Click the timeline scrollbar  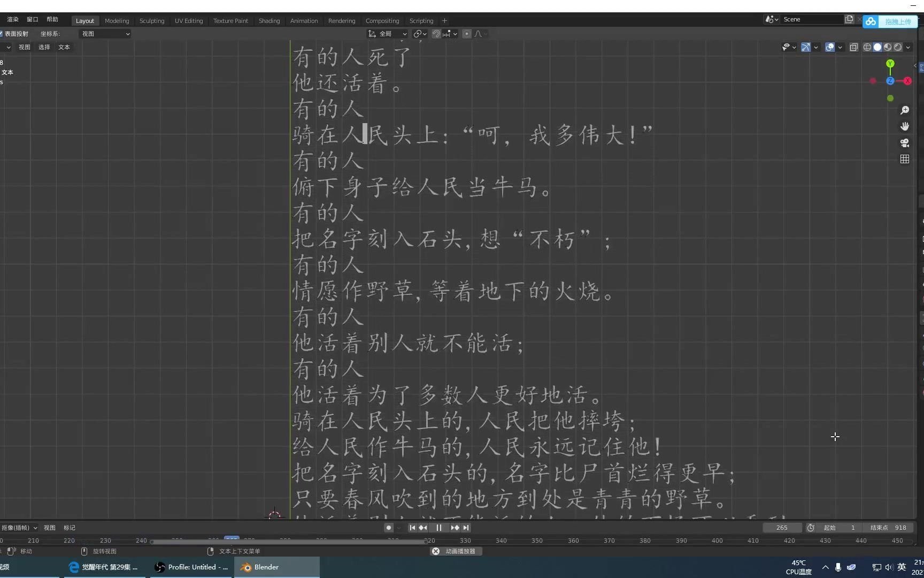point(289,542)
